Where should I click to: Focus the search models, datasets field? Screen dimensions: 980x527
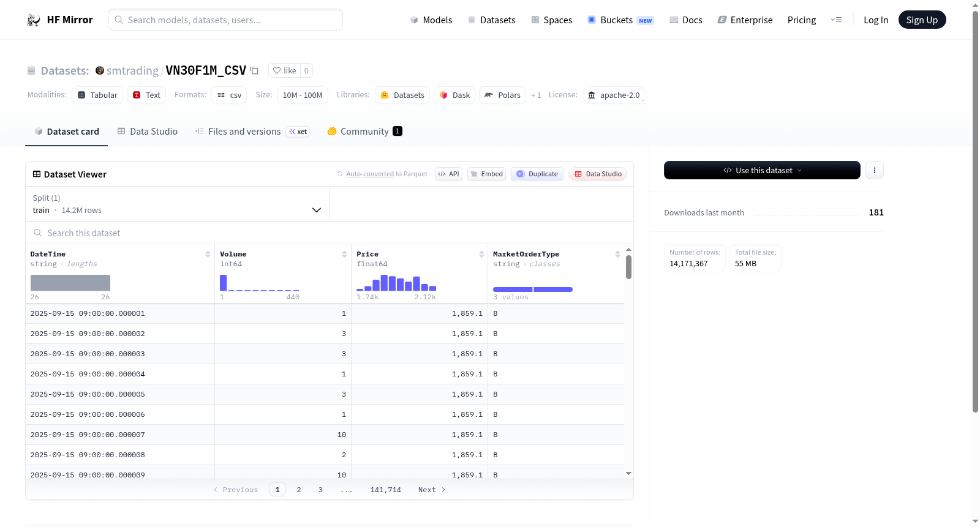click(x=225, y=20)
